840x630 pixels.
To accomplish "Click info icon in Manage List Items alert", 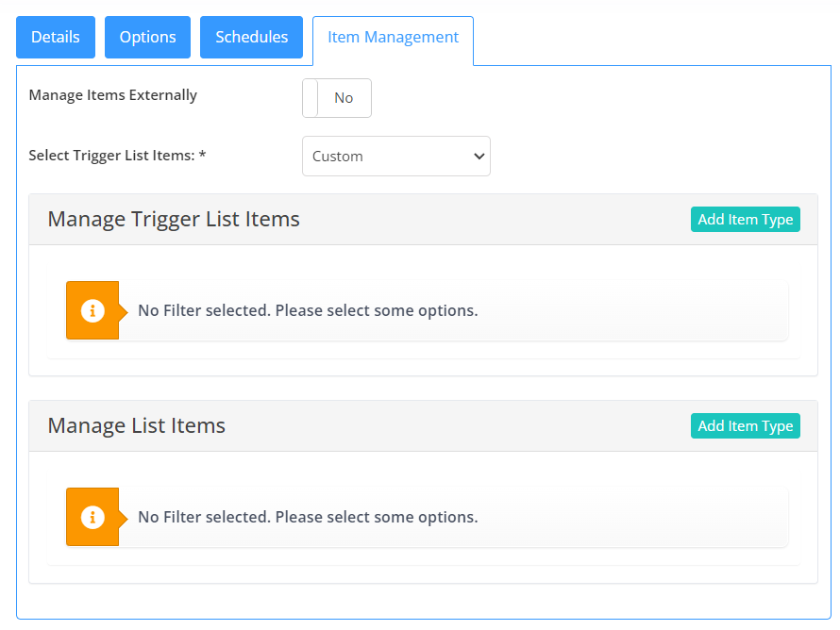I will click(x=92, y=517).
